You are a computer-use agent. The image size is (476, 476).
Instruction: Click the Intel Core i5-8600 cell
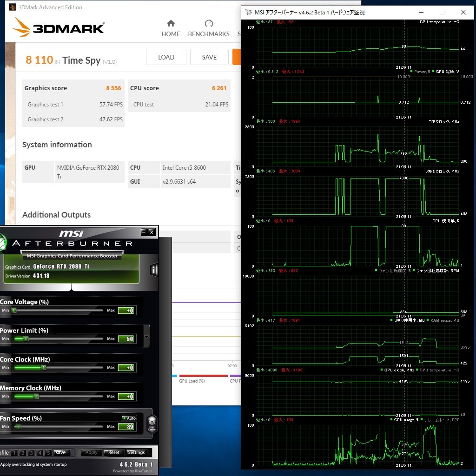pyautogui.click(x=195, y=167)
